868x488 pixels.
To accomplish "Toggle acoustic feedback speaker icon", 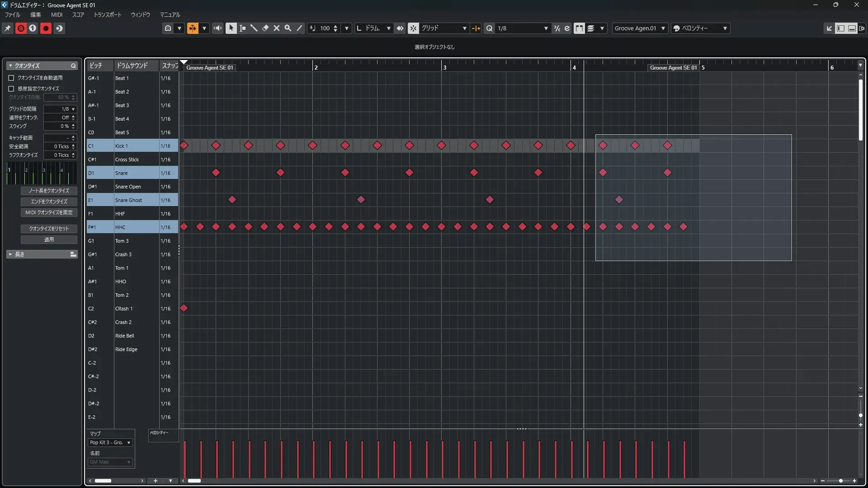I will tap(218, 28).
